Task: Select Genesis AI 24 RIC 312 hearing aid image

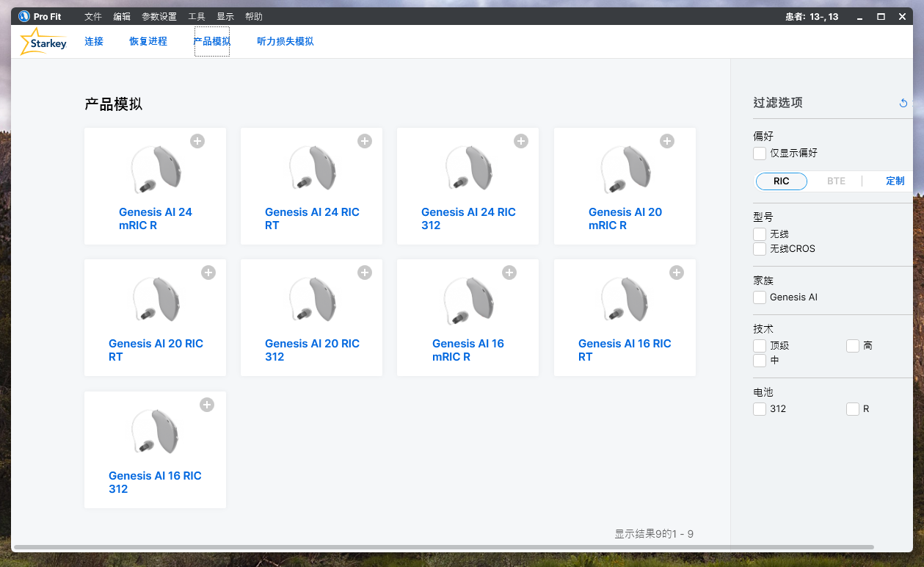Action: 468,169
